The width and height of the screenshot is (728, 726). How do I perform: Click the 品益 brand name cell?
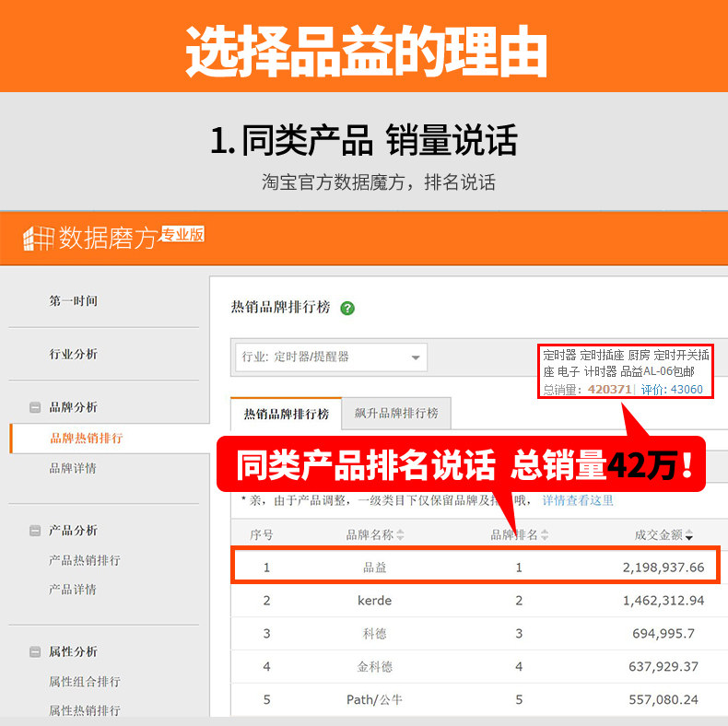click(375, 568)
